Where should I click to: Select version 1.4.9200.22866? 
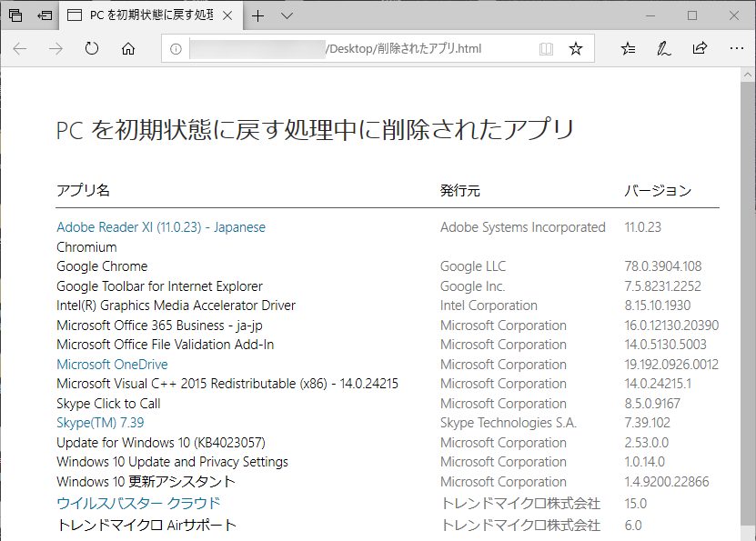click(667, 481)
